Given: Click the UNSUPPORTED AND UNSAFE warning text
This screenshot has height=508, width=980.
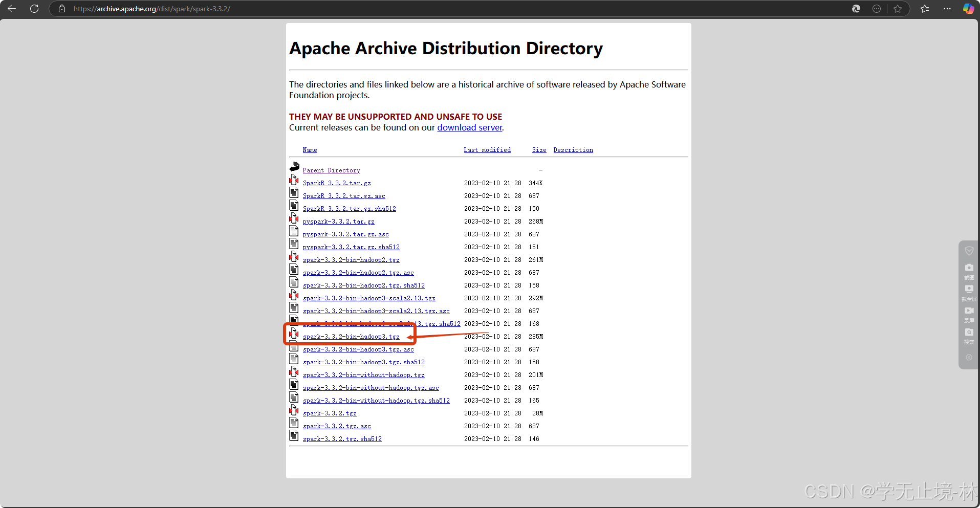Looking at the screenshot, I should point(396,117).
